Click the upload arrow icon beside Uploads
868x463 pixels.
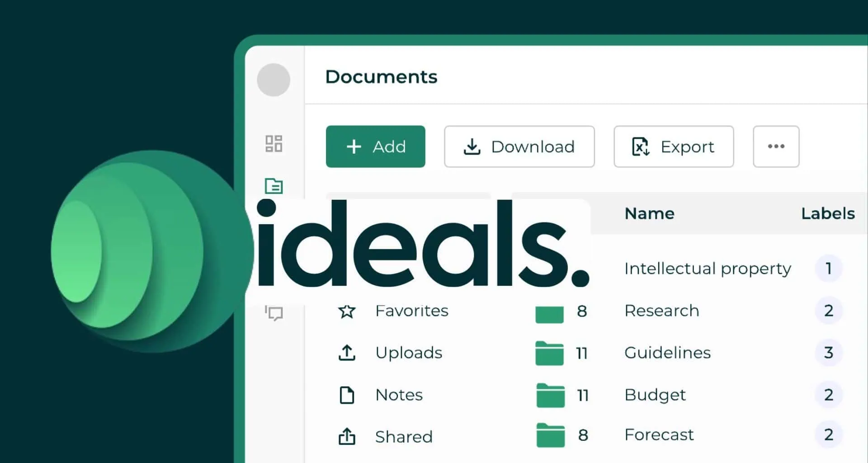click(x=347, y=353)
